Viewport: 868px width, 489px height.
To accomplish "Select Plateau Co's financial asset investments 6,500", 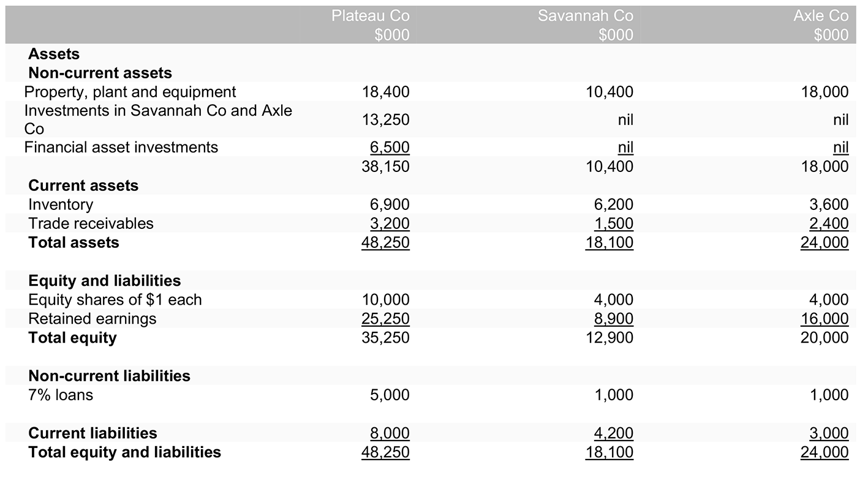I will [390, 147].
